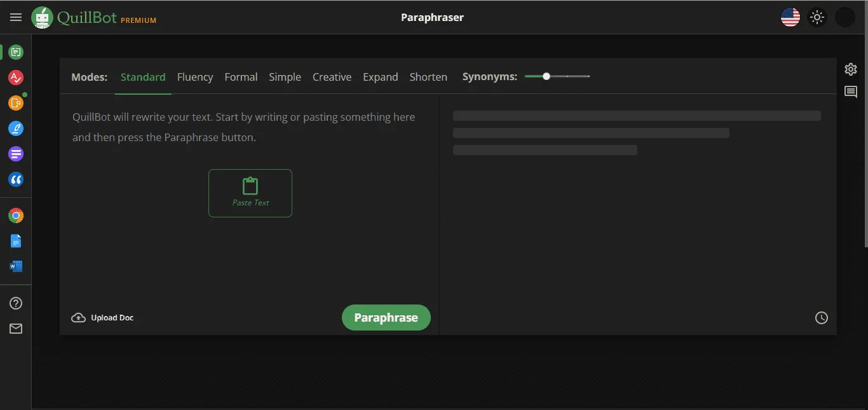The image size is (868, 410).
Task: Click the Synonyms label
Action: 490,77
